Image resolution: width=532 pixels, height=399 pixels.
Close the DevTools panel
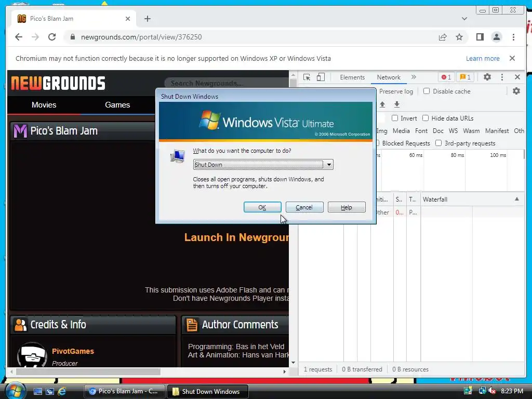[517, 77]
